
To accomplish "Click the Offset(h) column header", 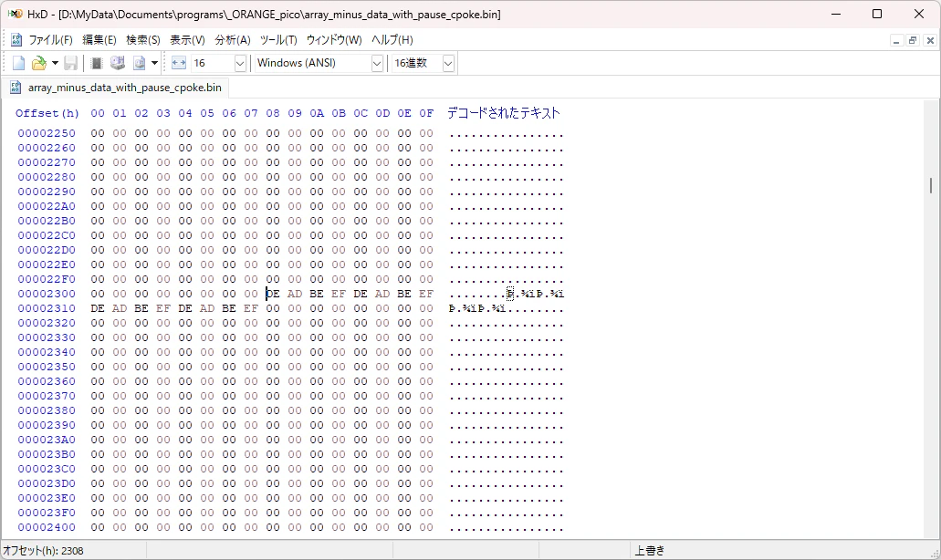I will pos(47,113).
